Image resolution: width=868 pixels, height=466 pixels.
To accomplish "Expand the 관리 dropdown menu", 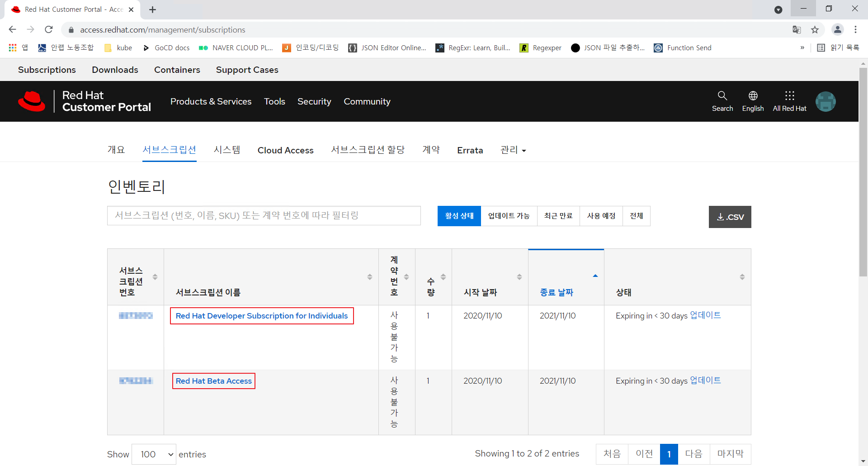I will (513, 150).
